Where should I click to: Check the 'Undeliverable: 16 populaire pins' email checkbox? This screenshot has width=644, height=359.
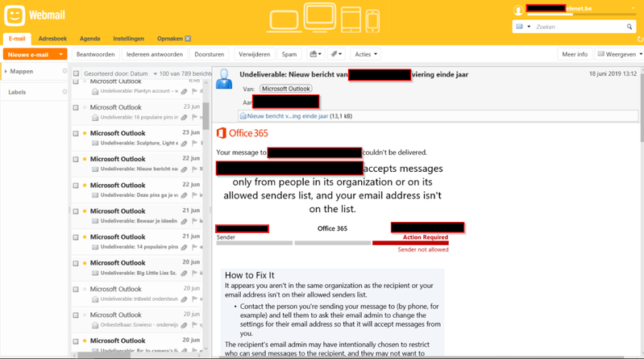[x=76, y=107]
